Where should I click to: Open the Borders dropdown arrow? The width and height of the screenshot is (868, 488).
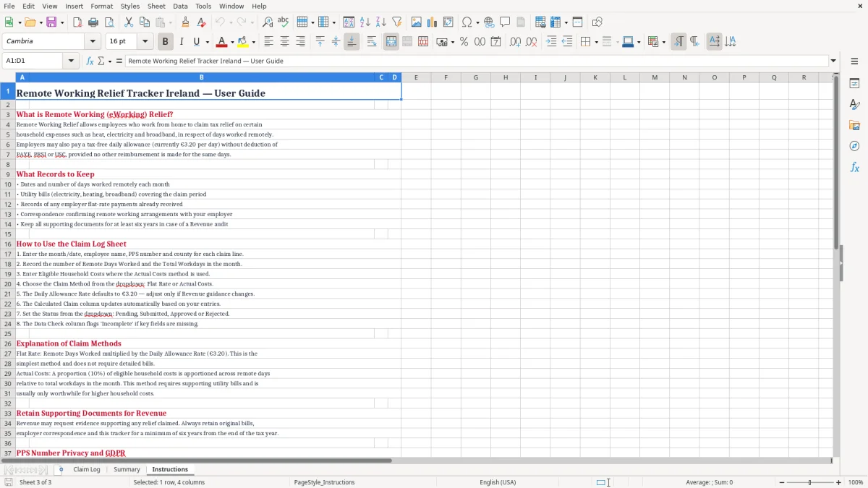596,42
